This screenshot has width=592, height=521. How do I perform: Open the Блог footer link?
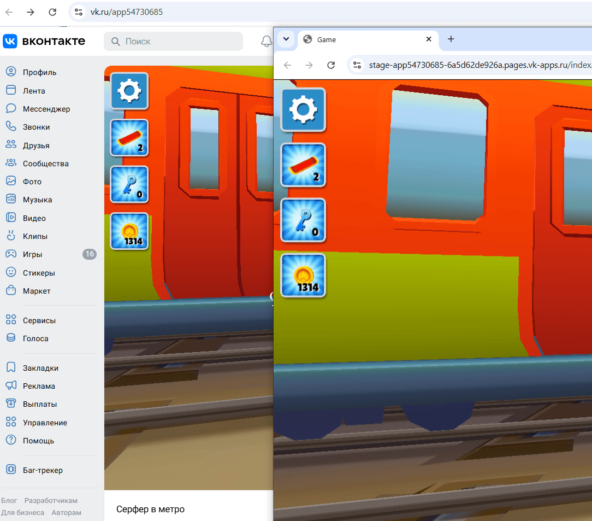(x=9, y=500)
